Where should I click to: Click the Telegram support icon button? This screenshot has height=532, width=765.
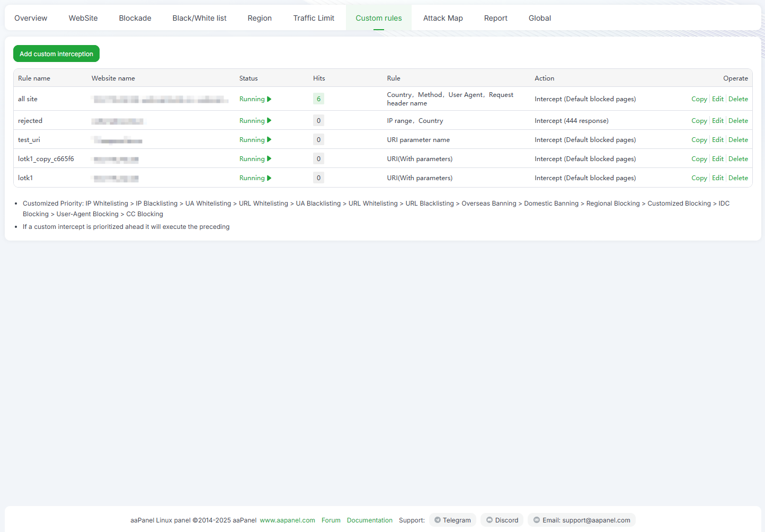click(x=452, y=520)
